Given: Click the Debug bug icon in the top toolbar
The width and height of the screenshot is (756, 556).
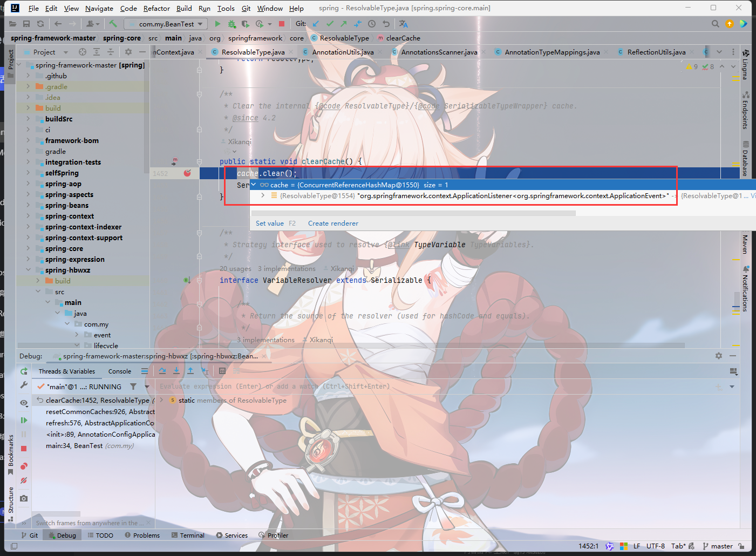Looking at the screenshot, I should pyautogui.click(x=231, y=24).
